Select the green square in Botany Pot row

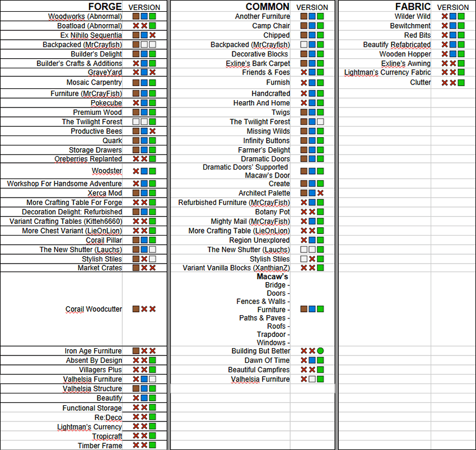tap(320, 212)
